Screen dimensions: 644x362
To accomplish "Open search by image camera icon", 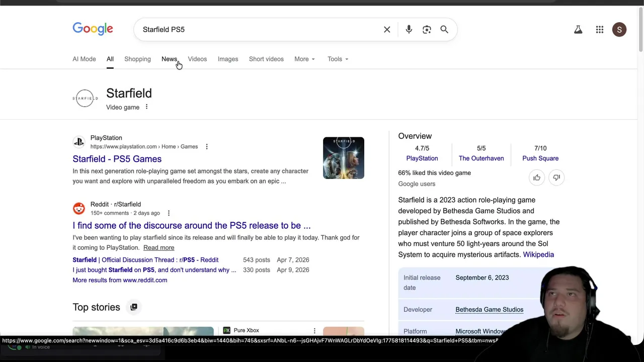I will (427, 30).
